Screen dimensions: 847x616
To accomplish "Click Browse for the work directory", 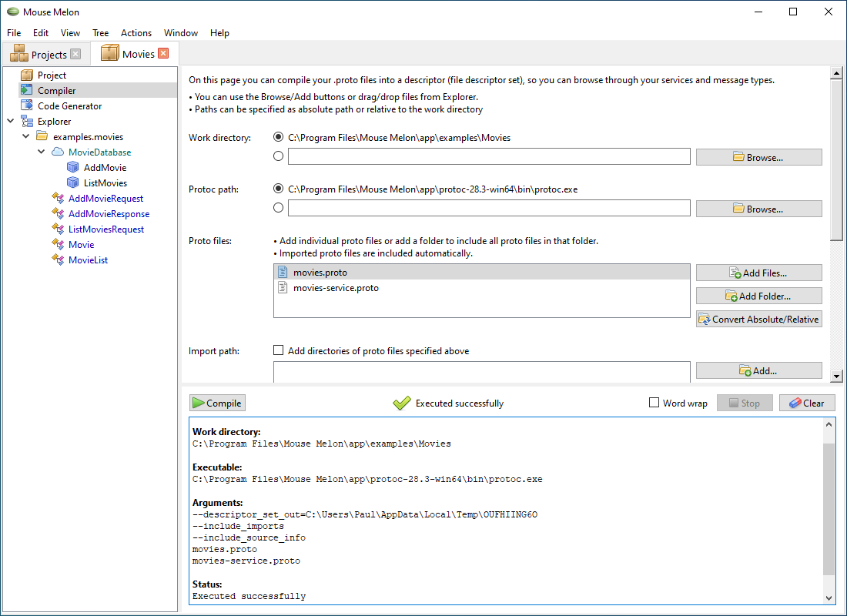I will (x=758, y=156).
